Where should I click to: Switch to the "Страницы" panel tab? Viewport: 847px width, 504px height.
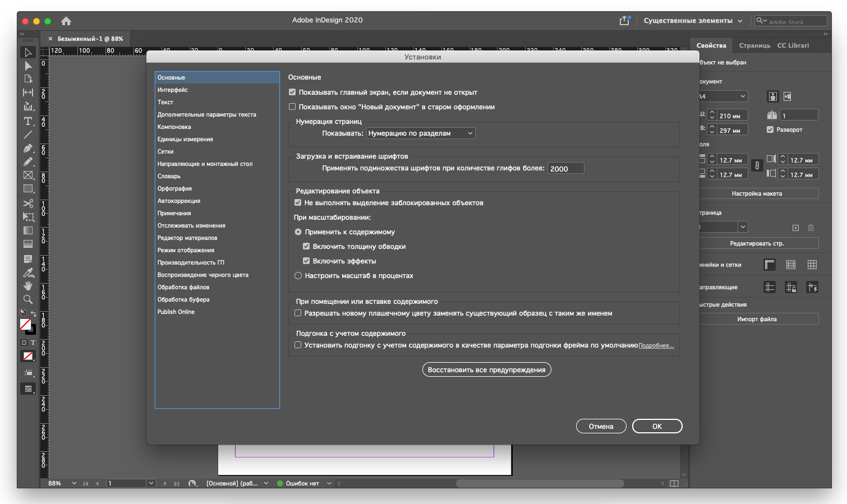(754, 45)
